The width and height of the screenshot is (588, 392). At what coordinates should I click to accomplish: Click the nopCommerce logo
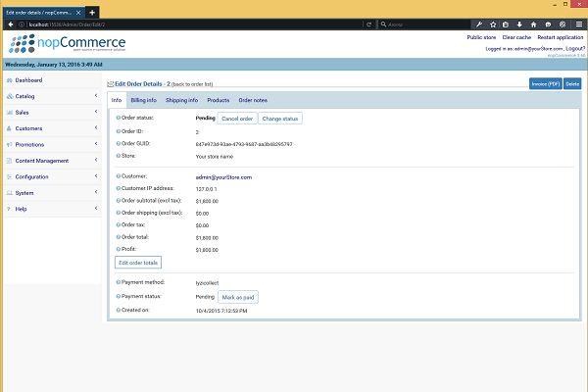click(69, 44)
